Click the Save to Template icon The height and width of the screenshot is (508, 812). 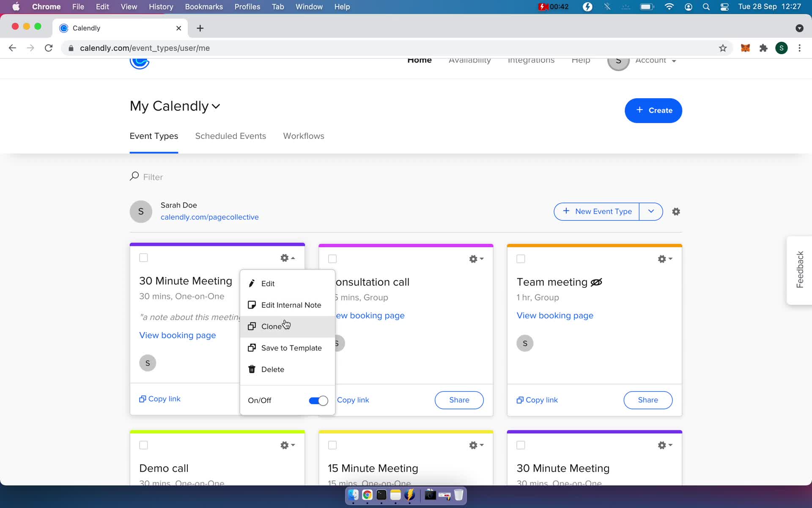(251, 348)
